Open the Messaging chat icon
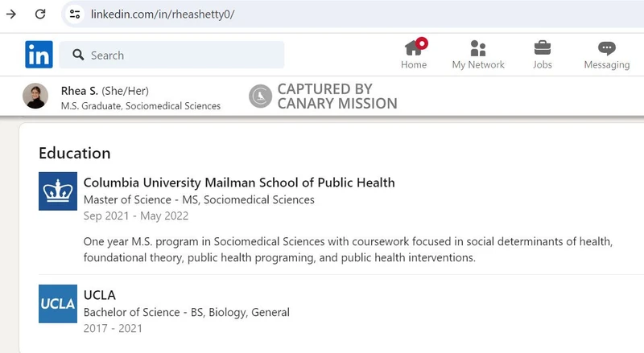The width and height of the screenshot is (644, 353). pyautogui.click(x=607, y=48)
